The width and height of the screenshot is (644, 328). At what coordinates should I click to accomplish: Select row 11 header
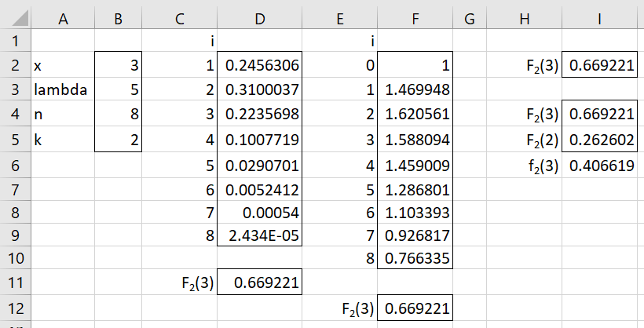15,282
